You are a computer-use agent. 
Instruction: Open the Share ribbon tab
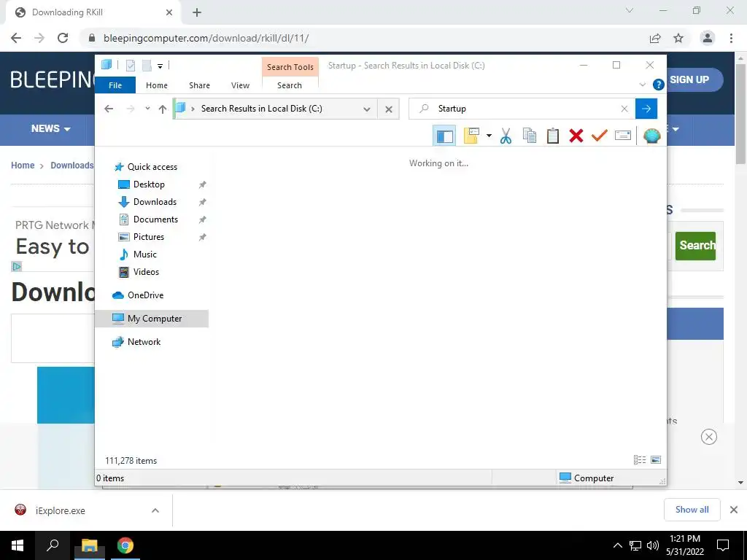coord(199,85)
